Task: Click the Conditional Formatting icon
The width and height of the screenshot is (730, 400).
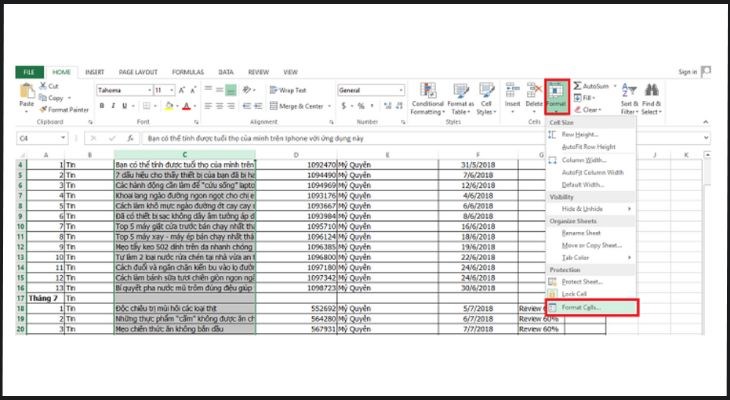Action: coord(427,90)
